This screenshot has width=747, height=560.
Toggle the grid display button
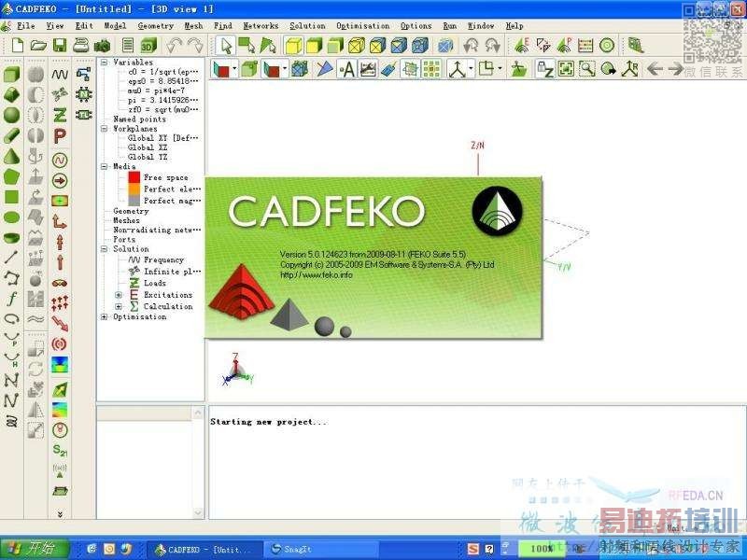[431, 69]
